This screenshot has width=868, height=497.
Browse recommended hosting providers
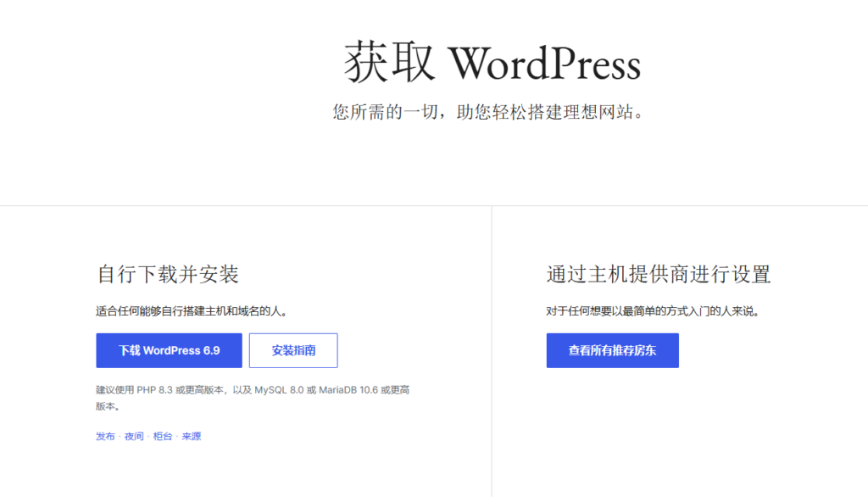pos(612,350)
